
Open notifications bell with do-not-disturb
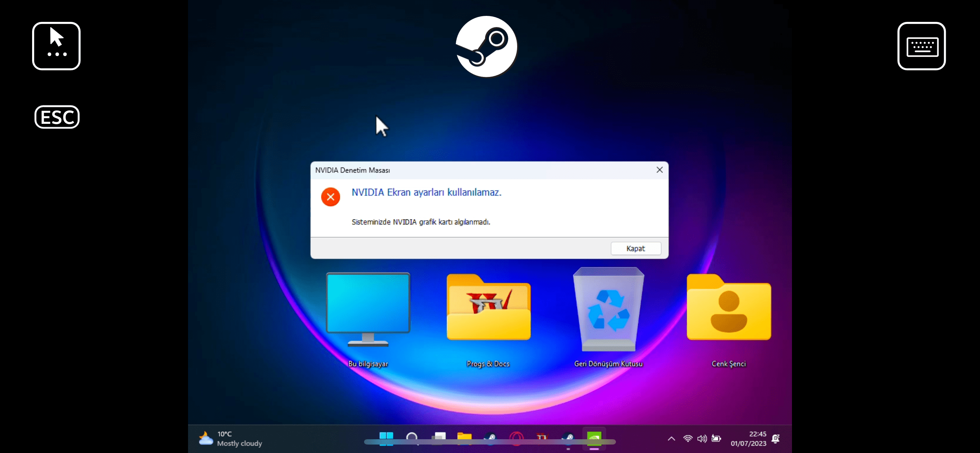pyautogui.click(x=776, y=439)
